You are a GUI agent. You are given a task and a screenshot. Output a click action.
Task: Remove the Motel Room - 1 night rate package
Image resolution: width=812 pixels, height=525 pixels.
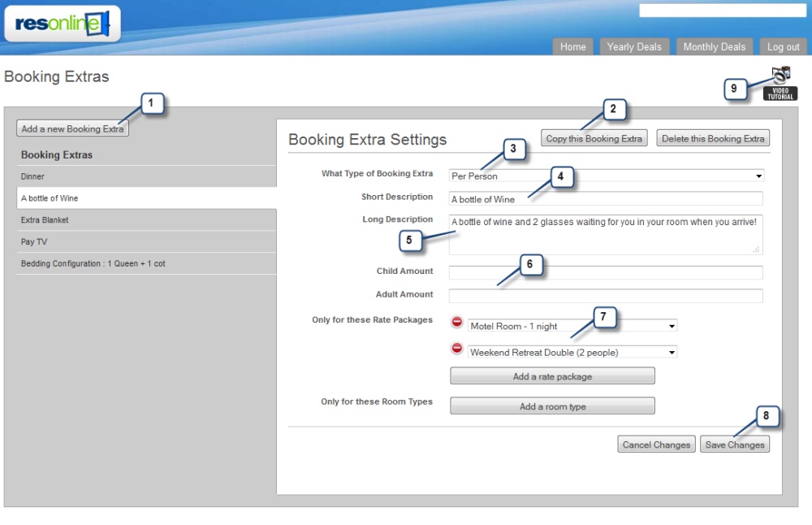pyautogui.click(x=457, y=323)
